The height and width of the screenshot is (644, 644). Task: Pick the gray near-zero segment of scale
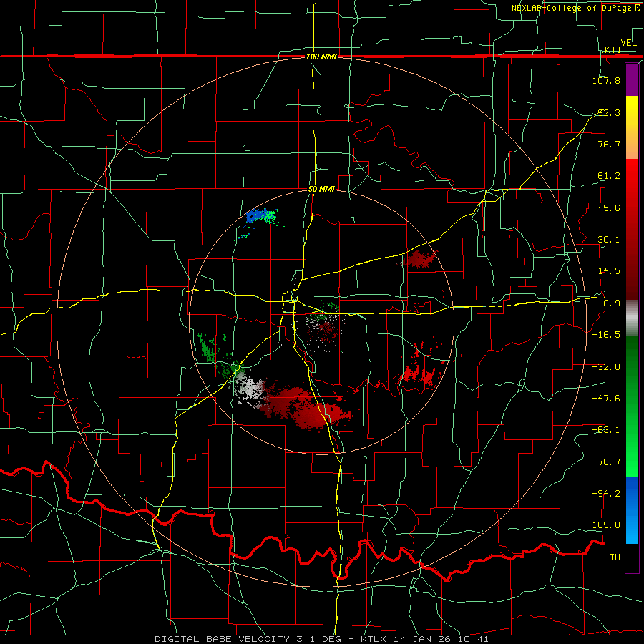click(632, 318)
